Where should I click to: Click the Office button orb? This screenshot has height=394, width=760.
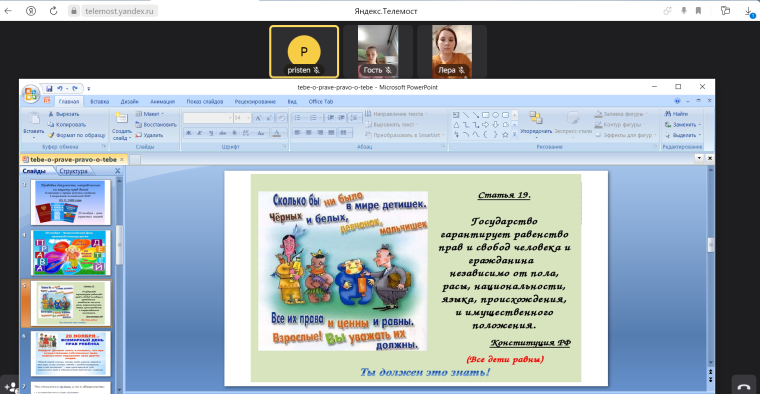pos(31,94)
